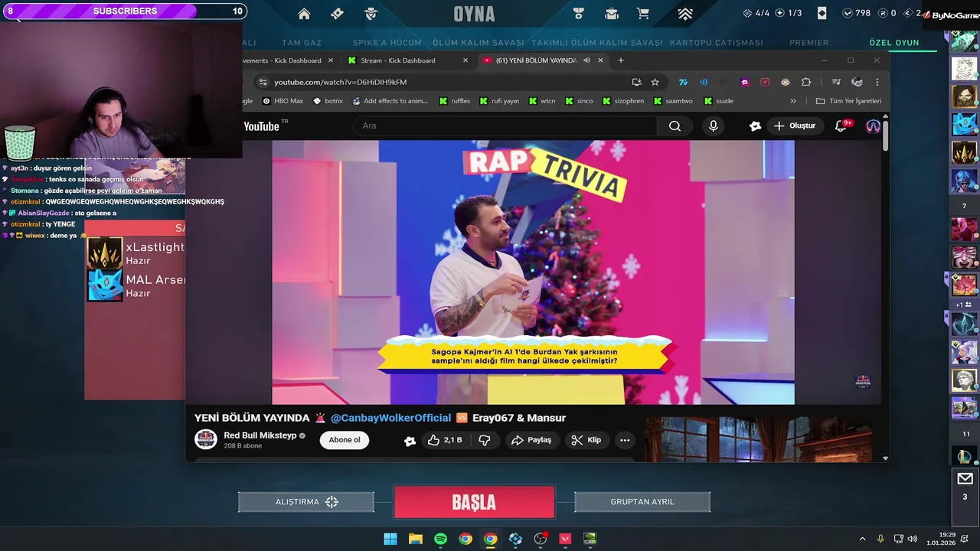Click the Windows Start button
This screenshot has width=980, height=551.
pos(390,539)
